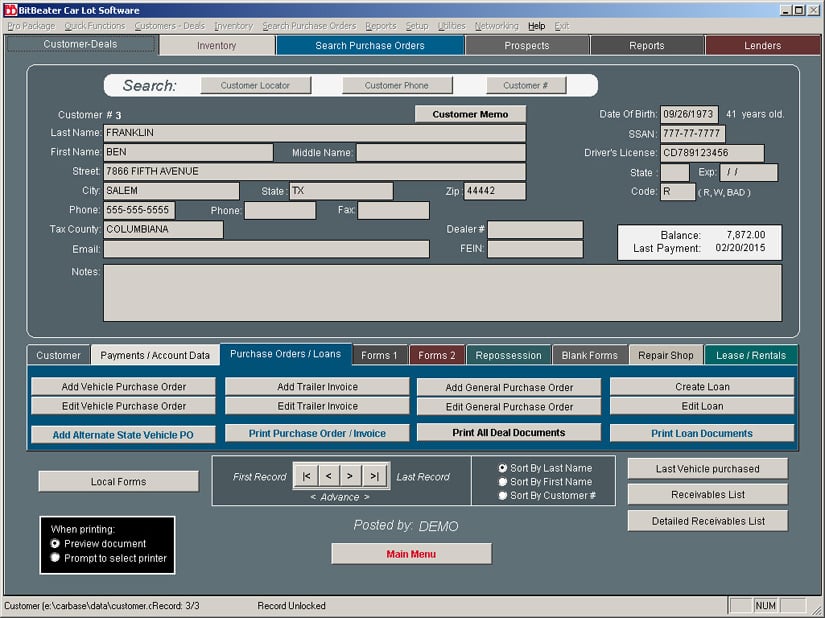Open the Repossession tab

[508, 355]
